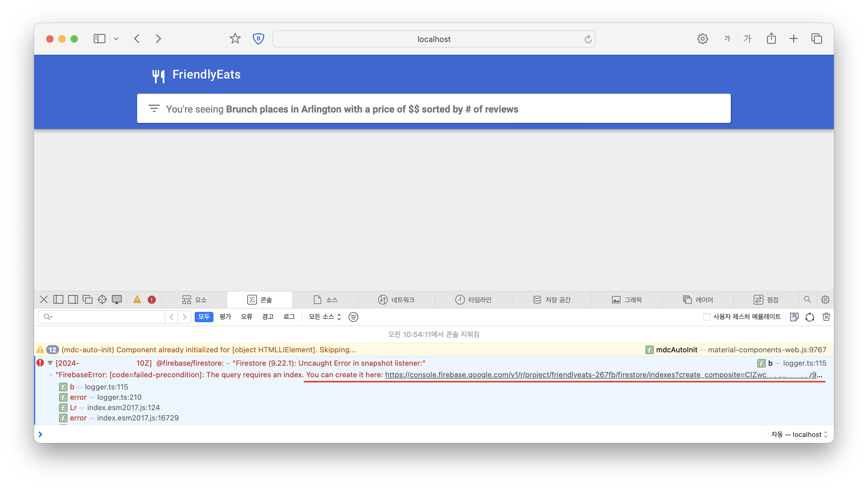The height and width of the screenshot is (488, 868).
Task: Click the red error indicator icon
Action: point(152,299)
